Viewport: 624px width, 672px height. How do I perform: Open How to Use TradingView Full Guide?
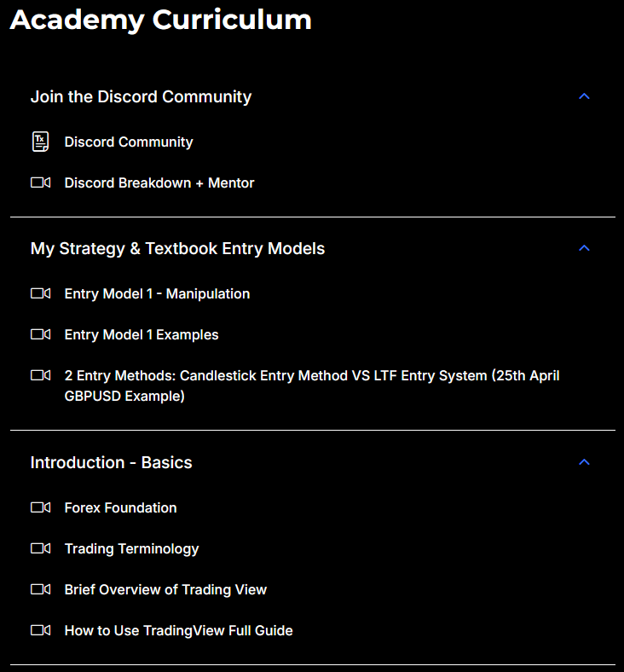pyautogui.click(x=178, y=631)
